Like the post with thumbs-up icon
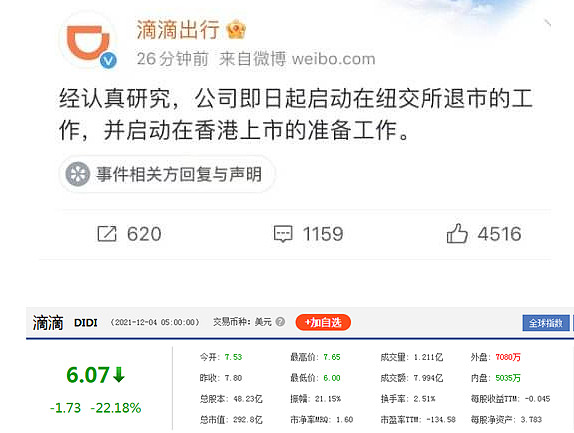Screen dimensions: 574x433 point(457,233)
